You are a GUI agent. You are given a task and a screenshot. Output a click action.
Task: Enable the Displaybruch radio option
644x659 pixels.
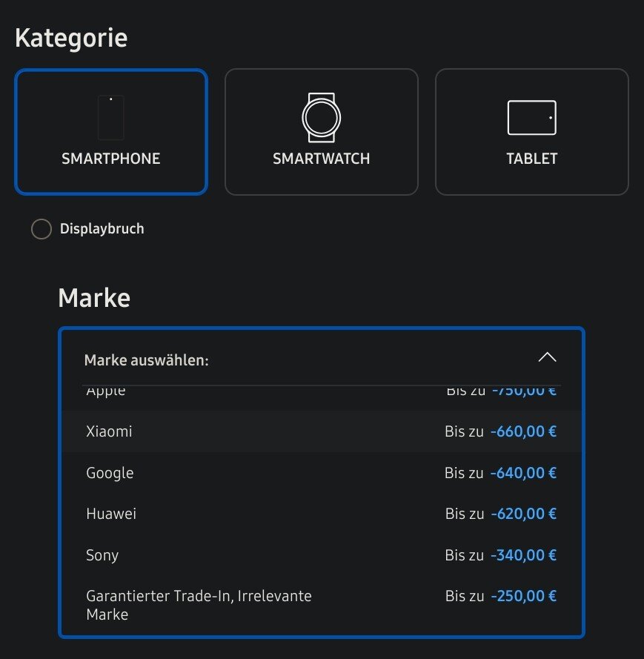click(x=42, y=229)
